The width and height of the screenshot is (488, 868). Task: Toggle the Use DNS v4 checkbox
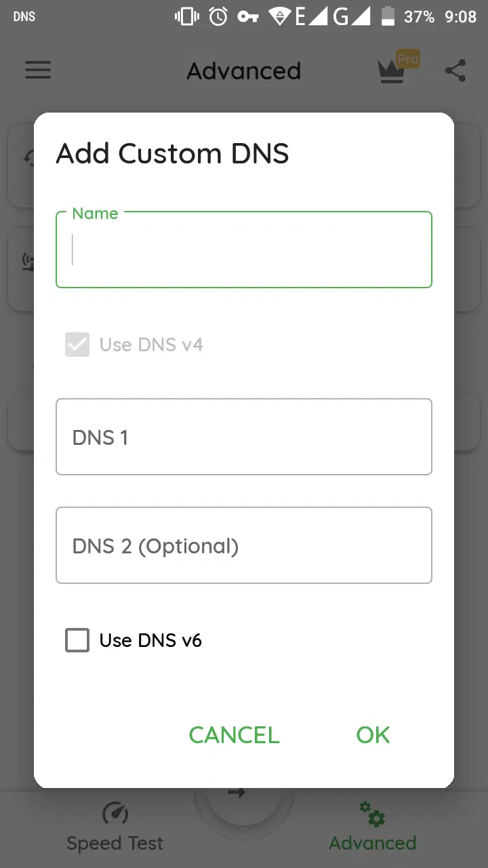click(x=77, y=344)
